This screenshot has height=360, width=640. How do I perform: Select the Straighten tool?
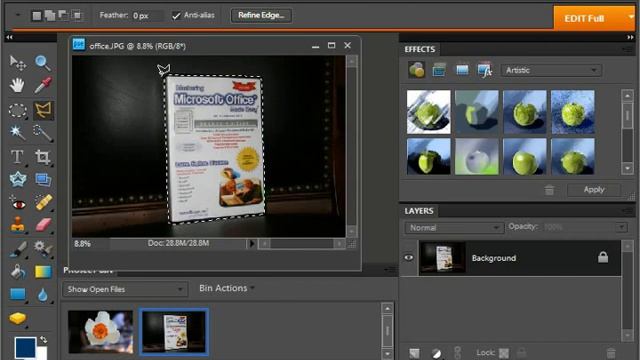[x=42, y=180]
